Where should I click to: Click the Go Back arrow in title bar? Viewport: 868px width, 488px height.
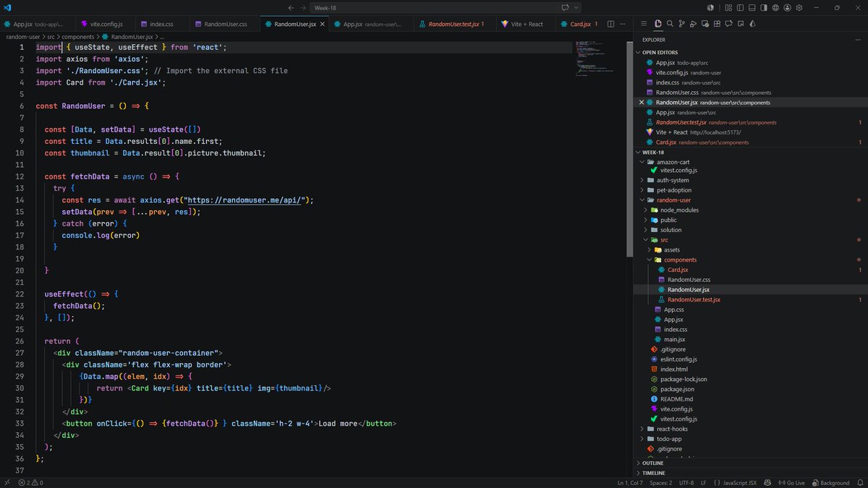pyautogui.click(x=291, y=7)
